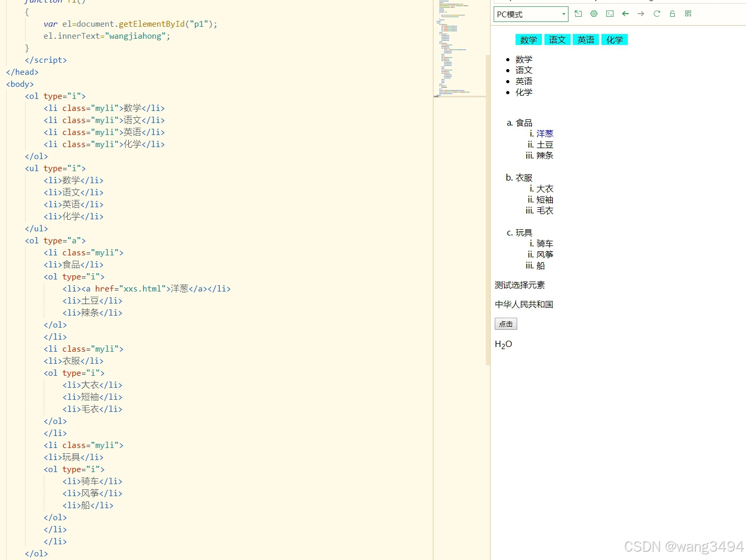The height and width of the screenshot is (560, 746).
Task: Click the bulleted 化学 list item
Action: point(524,92)
